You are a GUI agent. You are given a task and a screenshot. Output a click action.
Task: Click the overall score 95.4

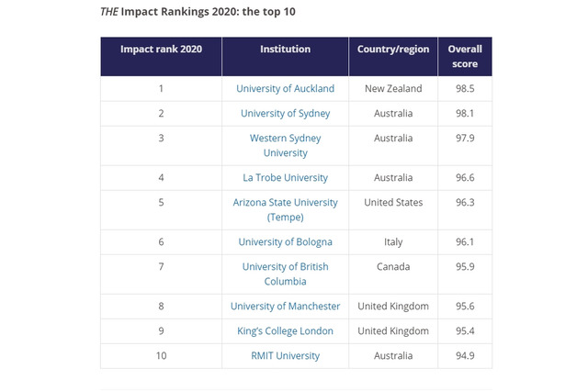click(465, 331)
